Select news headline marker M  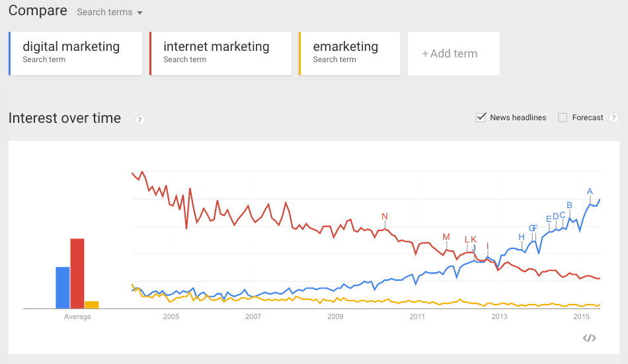(446, 237)
